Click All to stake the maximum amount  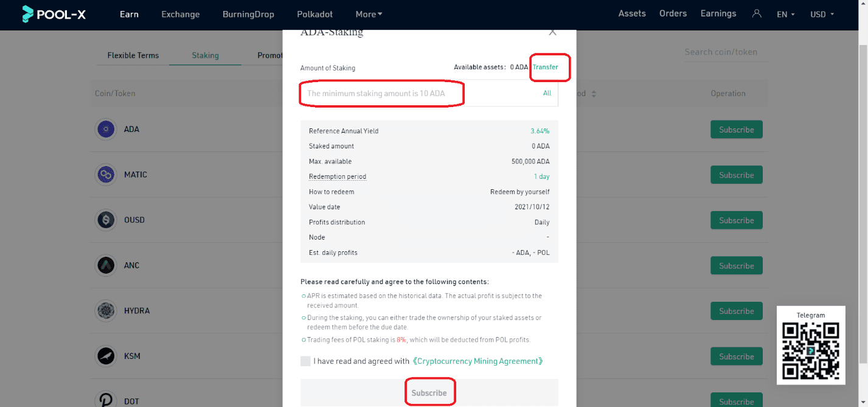[x=547, y=93]
